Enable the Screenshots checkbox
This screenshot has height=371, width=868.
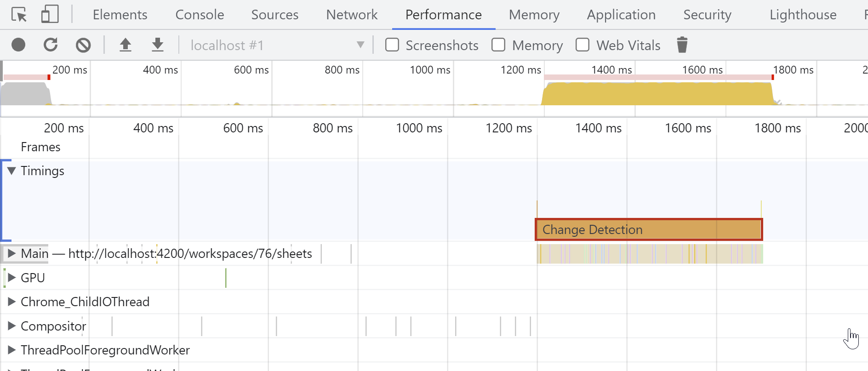click(392, 45)
